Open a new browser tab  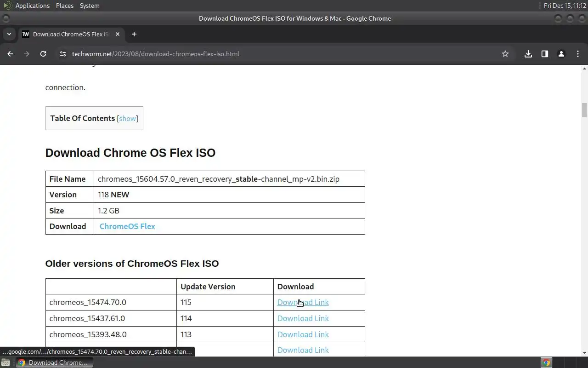point(134,34)
